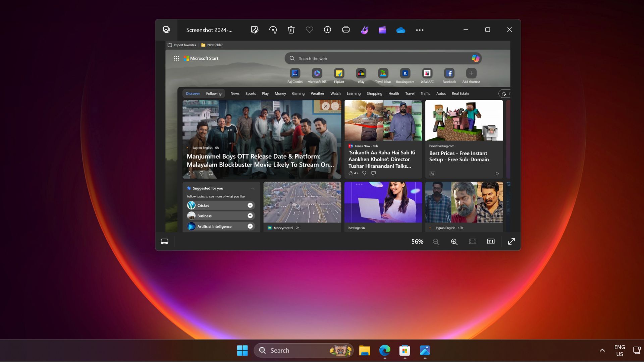Click the OneDrive cloud sync icon
The width and height of the screenshot is (644, 362).
(x=401, y=29)
